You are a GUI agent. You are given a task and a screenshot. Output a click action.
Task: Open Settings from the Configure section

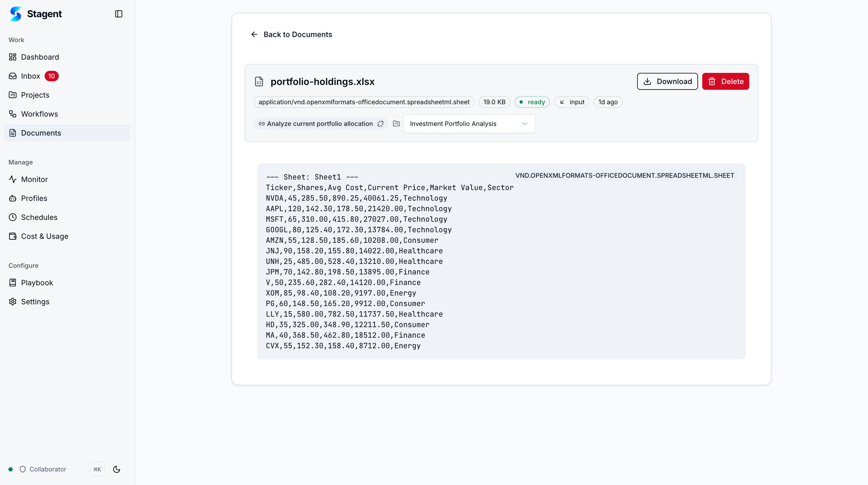[35, 302]
